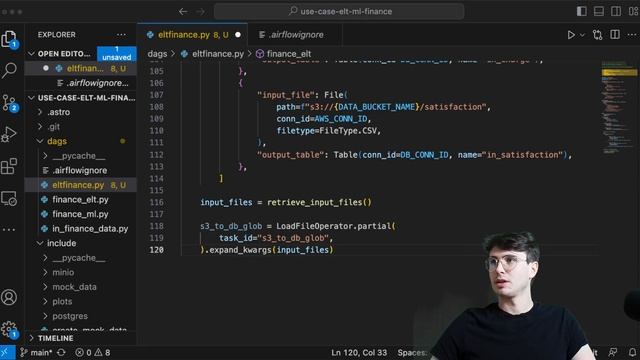Viewport: 640px width, 360px height.
Task: Click the dags breadcrumb segment
Action: pyautogui.click(x=157, y=54)
